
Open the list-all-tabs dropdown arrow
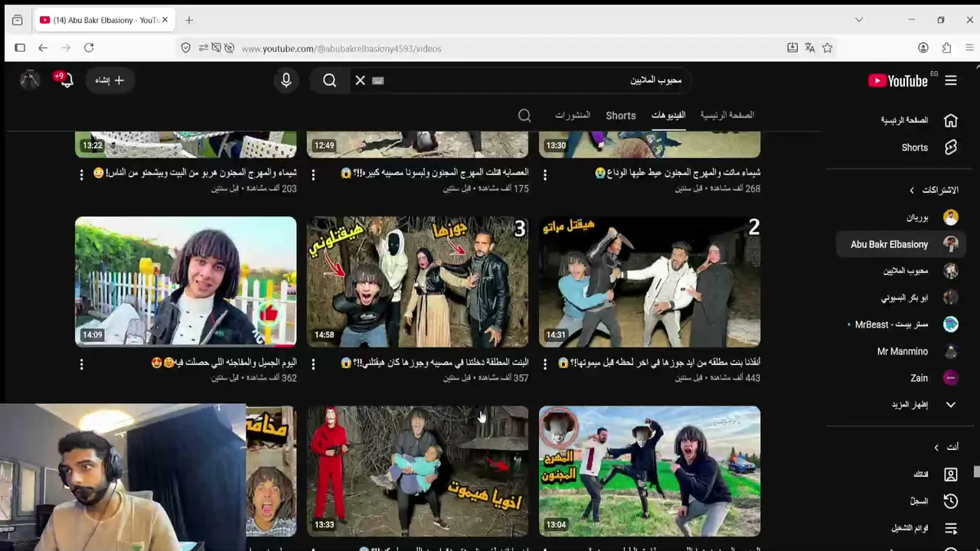point(859,20)
